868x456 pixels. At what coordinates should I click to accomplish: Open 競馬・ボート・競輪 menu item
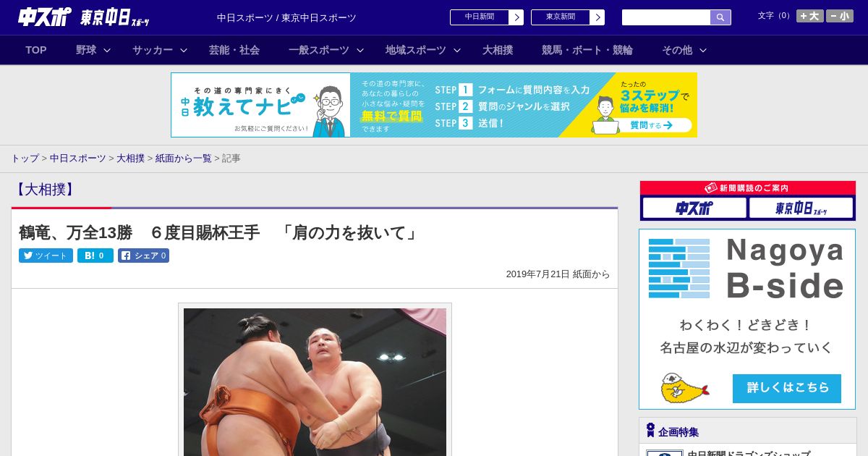pyautogui.click(x=587, y=50)
